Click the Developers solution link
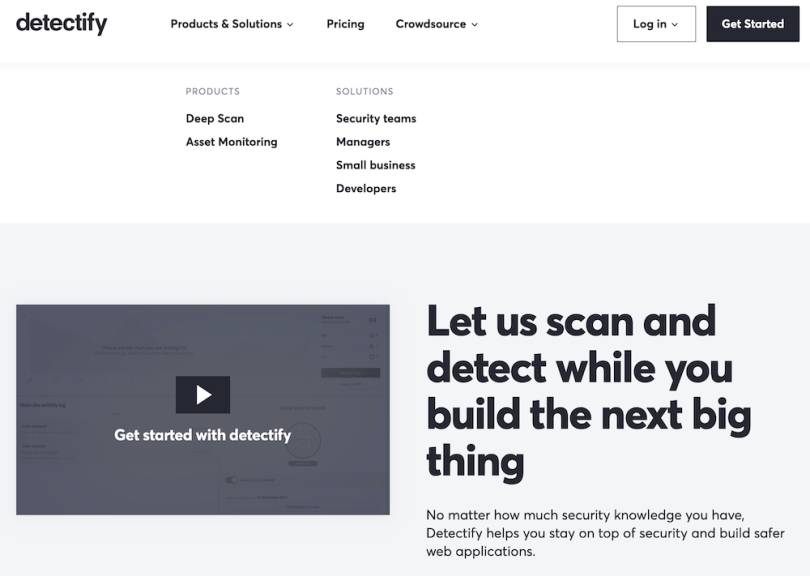This screenshot has height=576, width=810. [366, 188]
